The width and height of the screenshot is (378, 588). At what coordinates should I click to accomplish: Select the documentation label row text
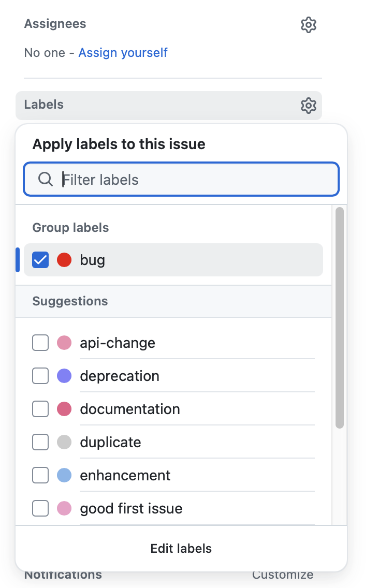point(130,409)
